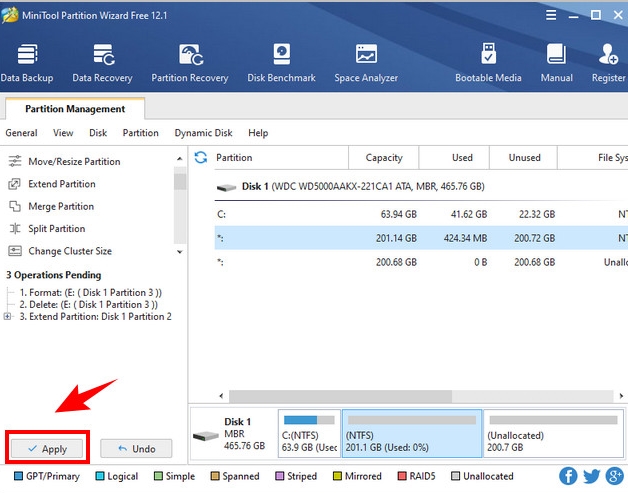Screen dimensions: 628x493
Task: Open the Partition Recovery wizard
Action: (x=190, y=63)
